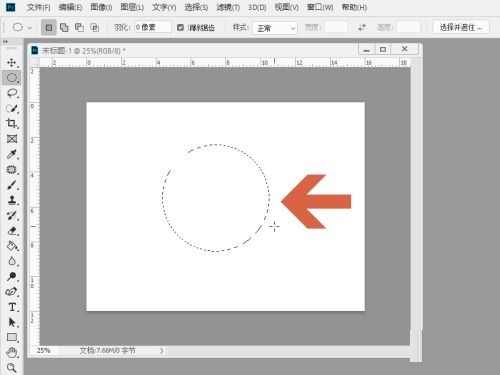
Task: Select the Lasso tool
Action: [x=12, y=93]
